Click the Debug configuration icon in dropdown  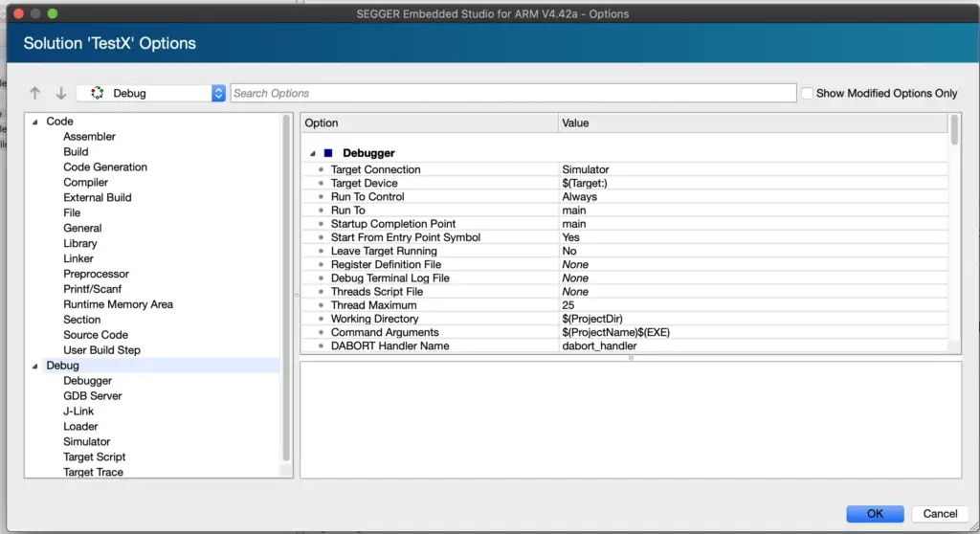coord(97,93)
